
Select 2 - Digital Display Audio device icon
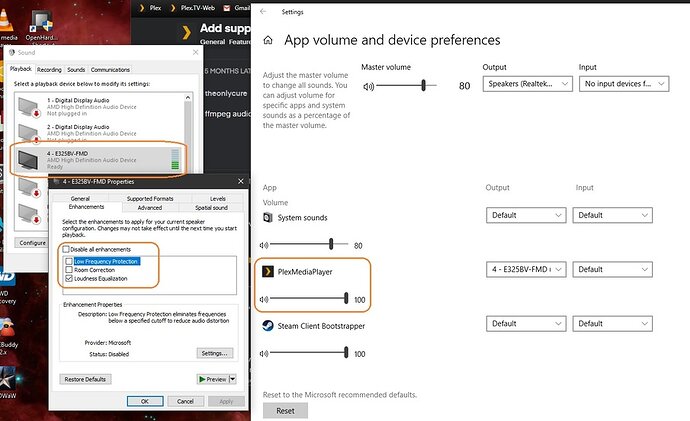click(x=29, y=133)
